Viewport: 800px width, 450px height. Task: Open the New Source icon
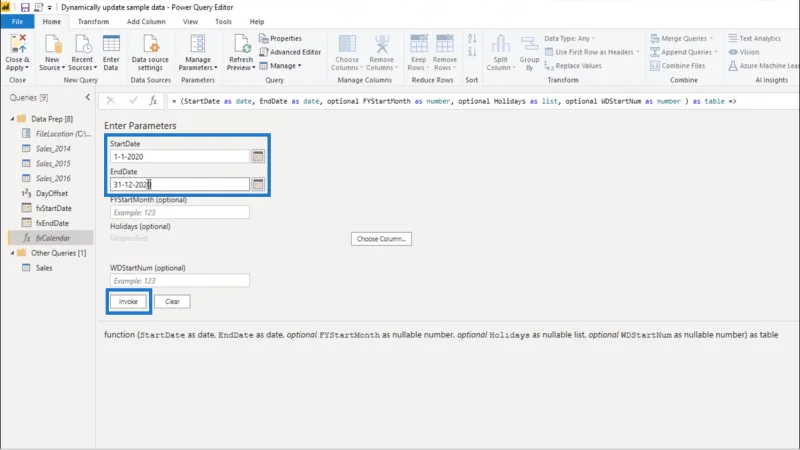(x=52, y=44)
